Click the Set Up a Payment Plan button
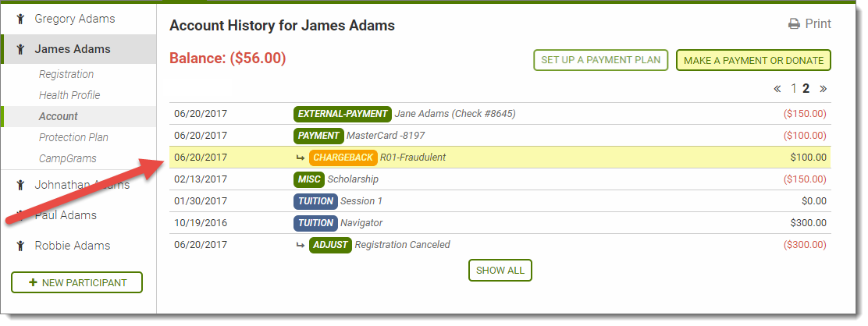 tap(600, 60)
